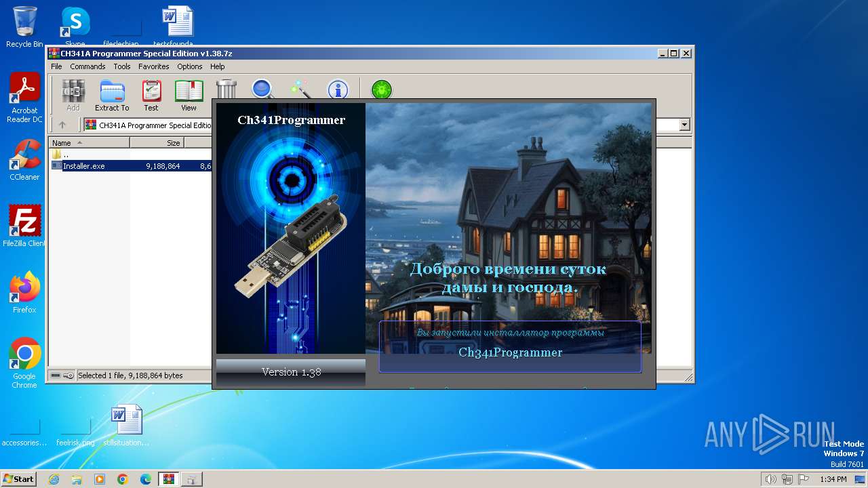This screenshot has width=868, height=488.
Task: Open the stillsituation Word document icon
Action: click(126, 426)
